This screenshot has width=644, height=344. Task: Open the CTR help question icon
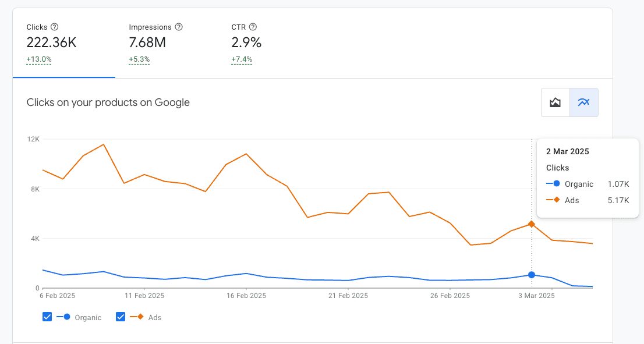[x=253, y=27]
